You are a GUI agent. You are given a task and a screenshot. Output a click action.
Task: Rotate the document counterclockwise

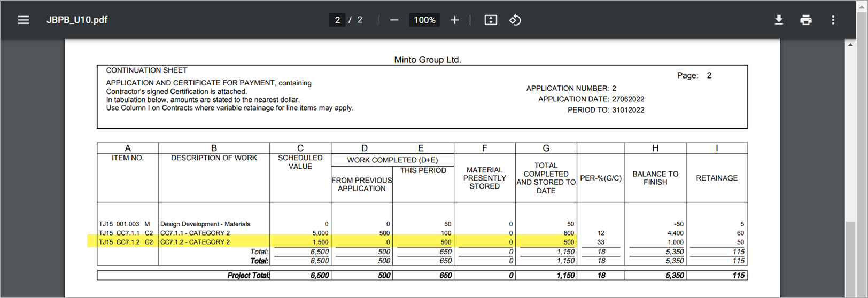(x=515, y=20)
